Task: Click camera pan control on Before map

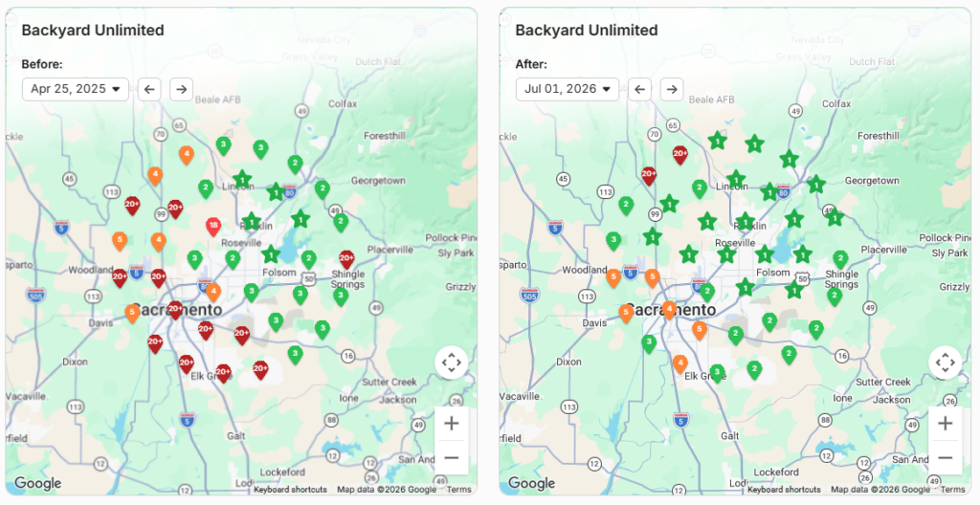Action: point(452,362)
